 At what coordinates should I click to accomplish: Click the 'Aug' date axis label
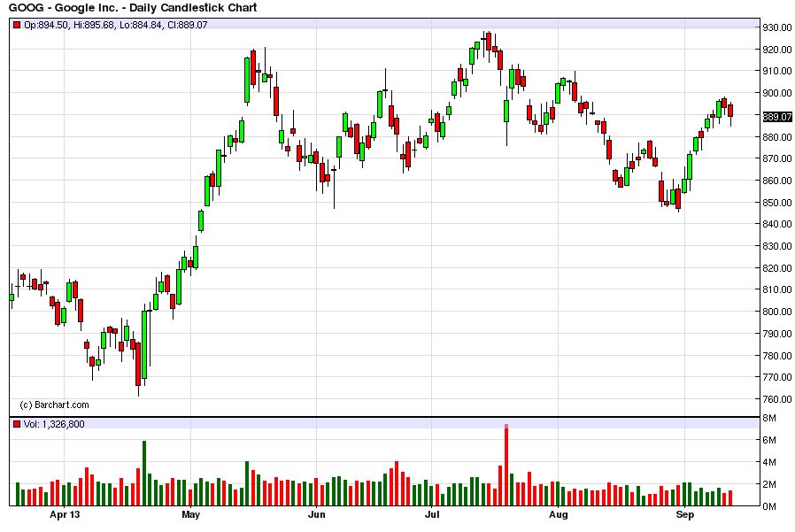click(x=559, y=515)
